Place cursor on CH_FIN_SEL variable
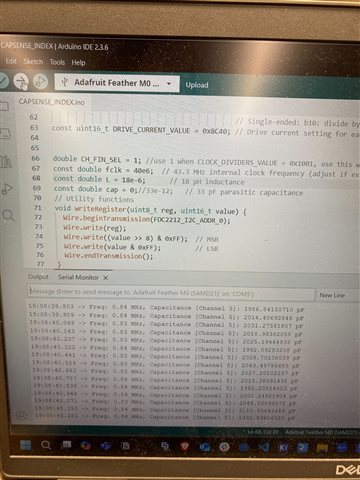The image size is (360, 480). pyautogui.click(x=101, y=159)
